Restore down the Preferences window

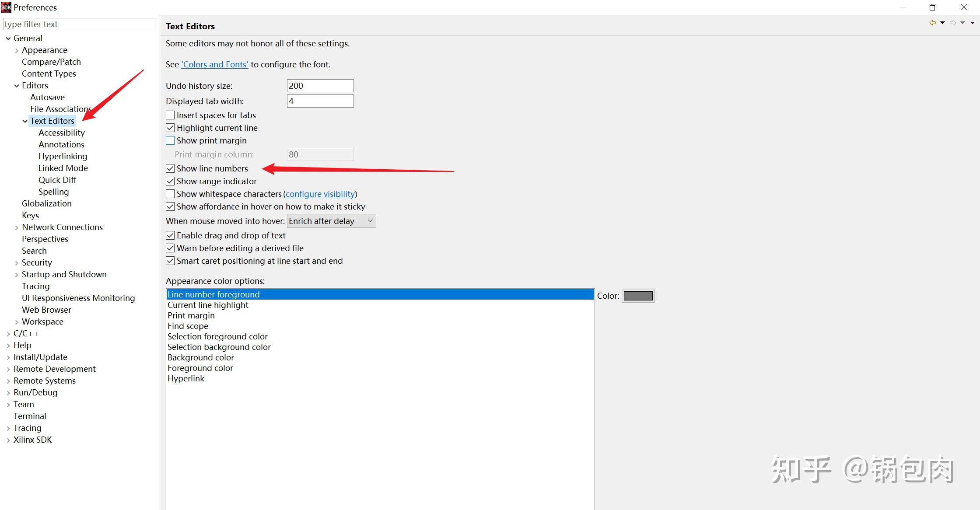point(933,7)
